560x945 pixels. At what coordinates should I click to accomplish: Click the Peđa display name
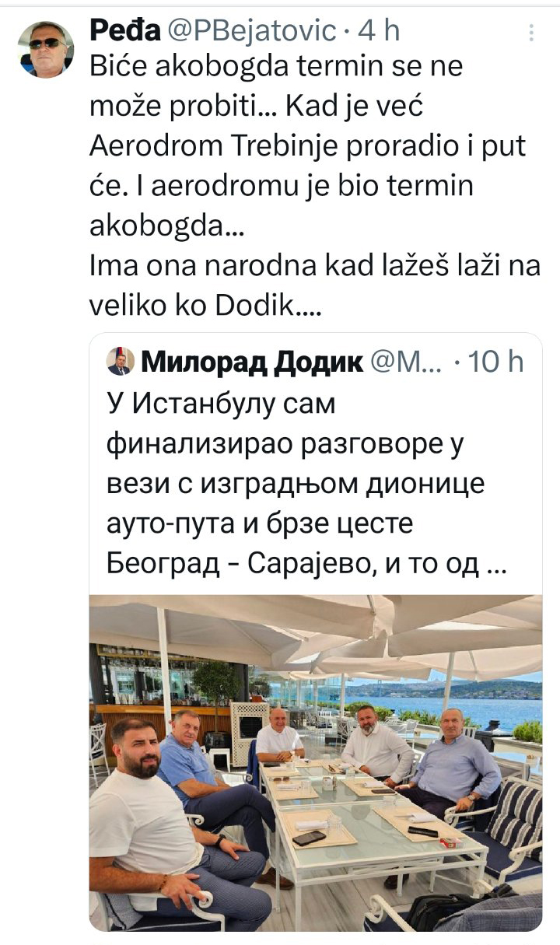pos(126,31)
